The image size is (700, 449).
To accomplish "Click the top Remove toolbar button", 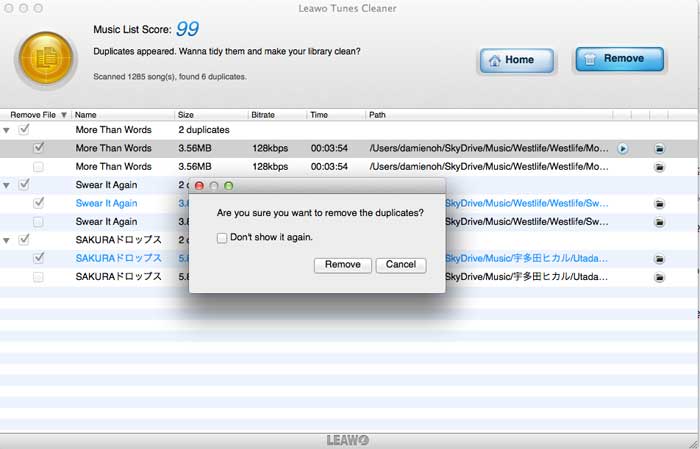I will click(x=619, y=59).
